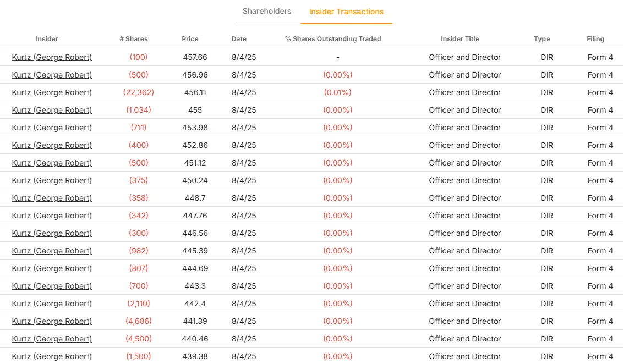Sort the table by Filing column

[x=595, y=39]
